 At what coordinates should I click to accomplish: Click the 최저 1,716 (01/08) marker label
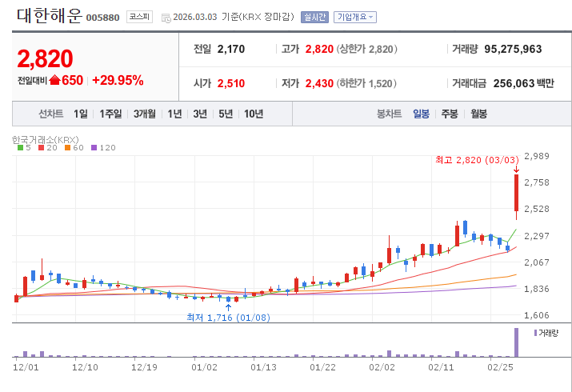pos(228,318)
